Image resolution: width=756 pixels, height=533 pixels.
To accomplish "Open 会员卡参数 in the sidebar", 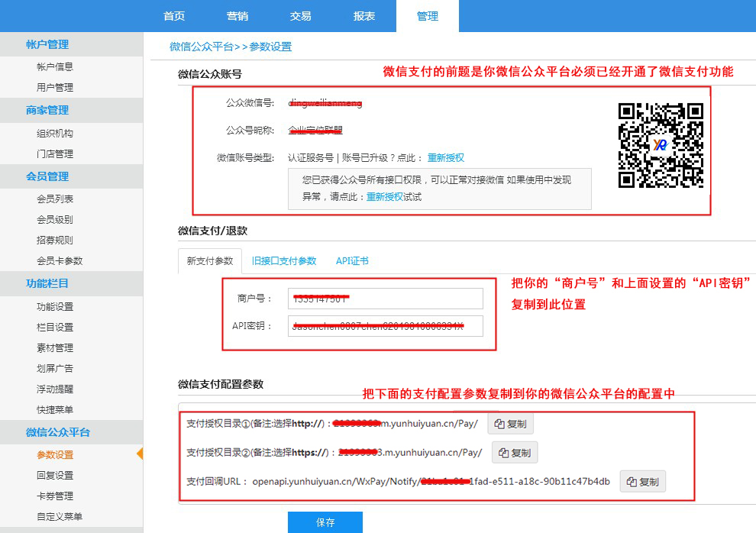I will 60,261.
